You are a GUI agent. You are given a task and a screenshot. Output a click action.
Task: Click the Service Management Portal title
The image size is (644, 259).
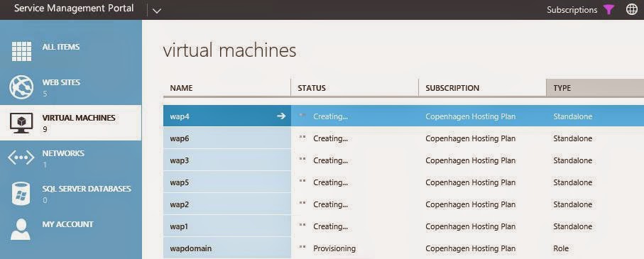click(x=74, y=9)
